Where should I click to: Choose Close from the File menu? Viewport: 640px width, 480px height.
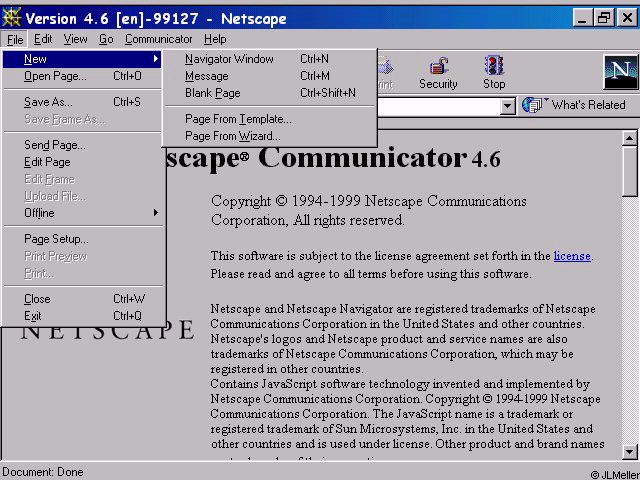click(83, 299)
